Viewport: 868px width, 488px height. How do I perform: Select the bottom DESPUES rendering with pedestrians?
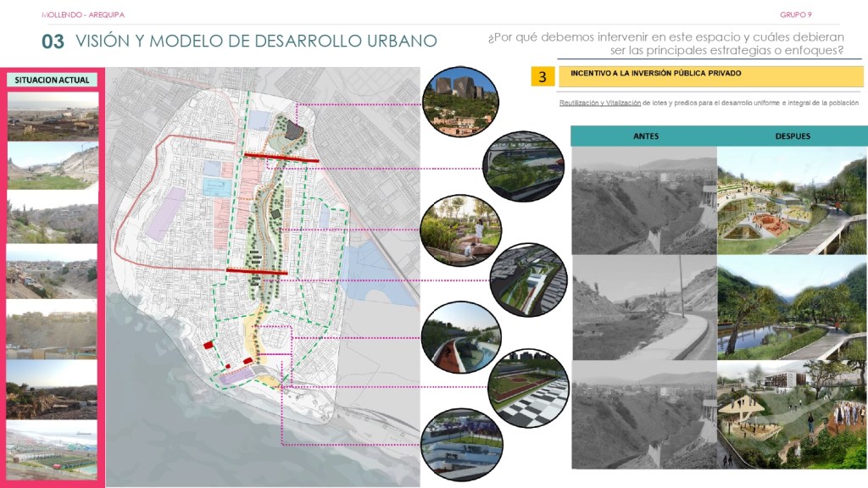(792, 415)
